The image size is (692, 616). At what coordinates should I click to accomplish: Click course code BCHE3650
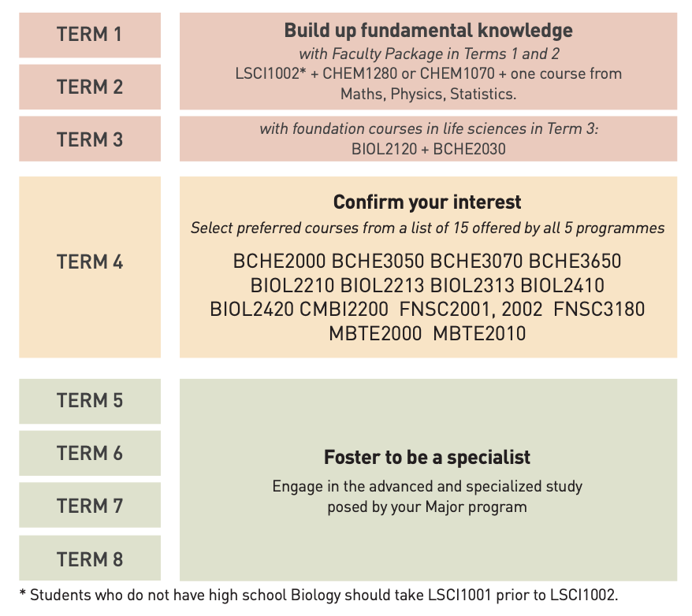pos(575,261)
